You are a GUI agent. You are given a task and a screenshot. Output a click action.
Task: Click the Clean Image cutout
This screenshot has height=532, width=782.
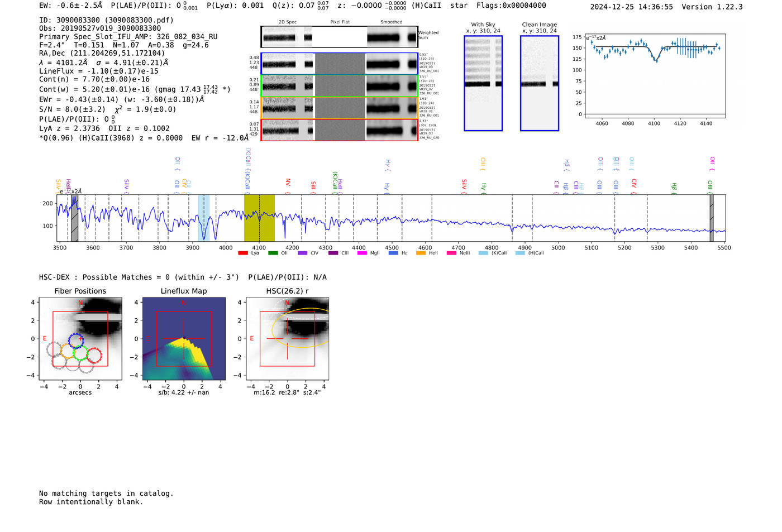pos(540,83)
